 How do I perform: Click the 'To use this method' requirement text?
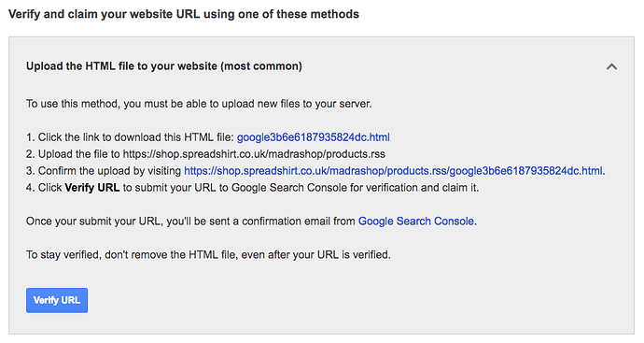click(x=199, y=104)
